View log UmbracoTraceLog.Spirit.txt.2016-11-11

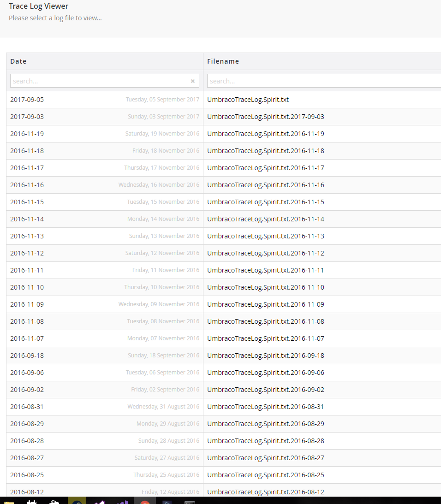(266, 270)
